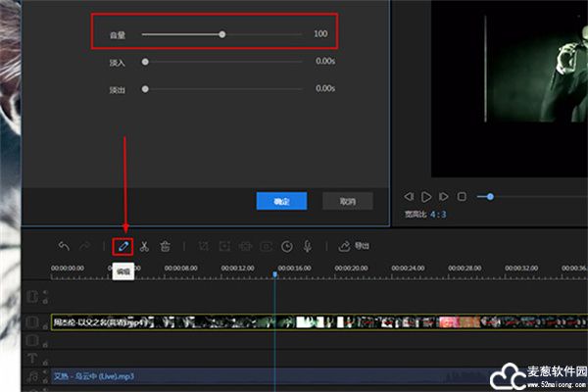588x392 pixels.
Task: Toggle lock on the top overlay track
Action: point(44,300)
